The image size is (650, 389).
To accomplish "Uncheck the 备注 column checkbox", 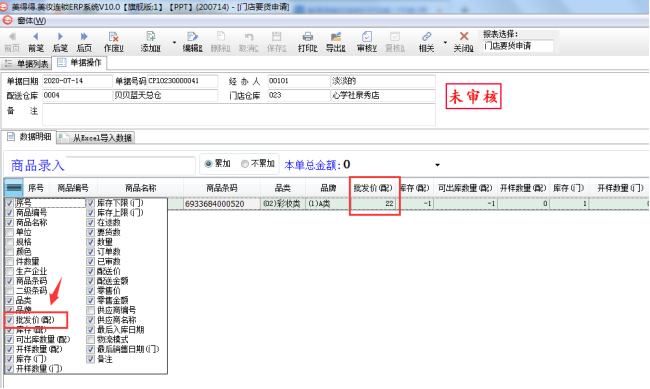I will coord(91,359).
